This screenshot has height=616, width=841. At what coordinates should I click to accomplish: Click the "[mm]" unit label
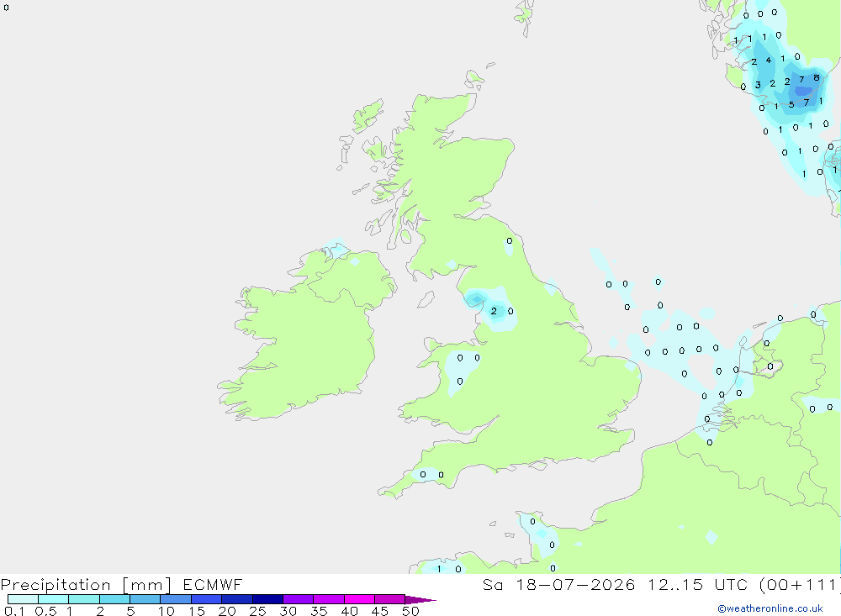click(147, 585)
